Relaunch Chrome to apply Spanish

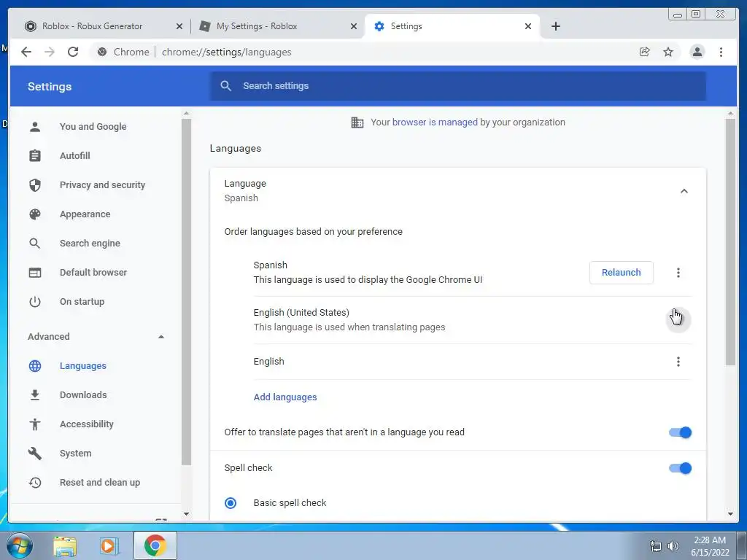pos(622,273)
